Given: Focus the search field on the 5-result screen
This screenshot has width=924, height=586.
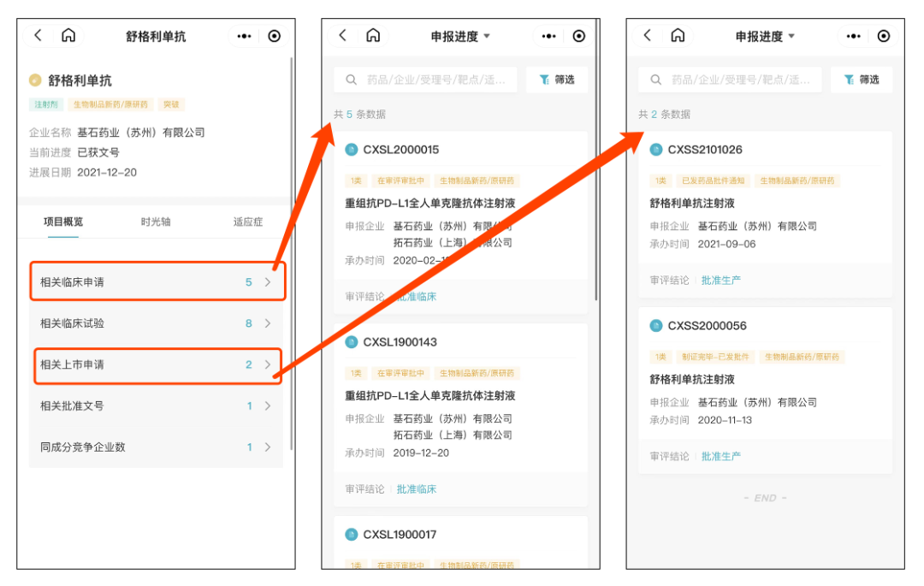Looking at the screenshot, I should click(425, 80).
